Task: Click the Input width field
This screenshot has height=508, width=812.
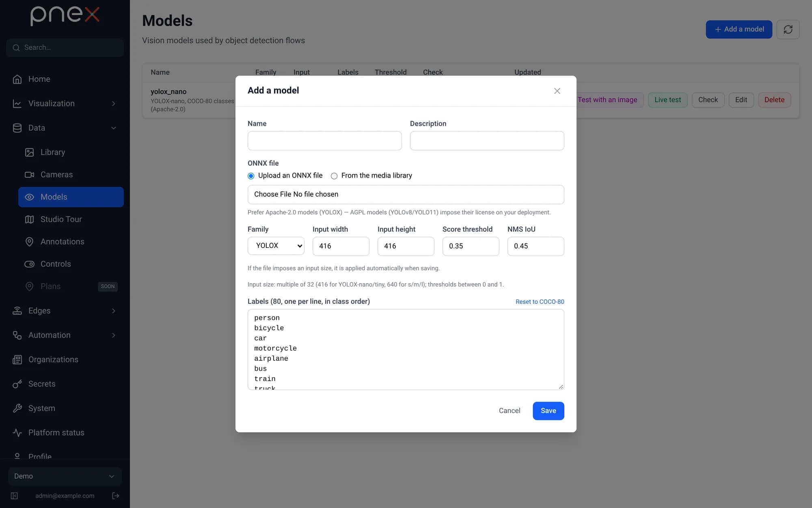Action: (341, 246)
